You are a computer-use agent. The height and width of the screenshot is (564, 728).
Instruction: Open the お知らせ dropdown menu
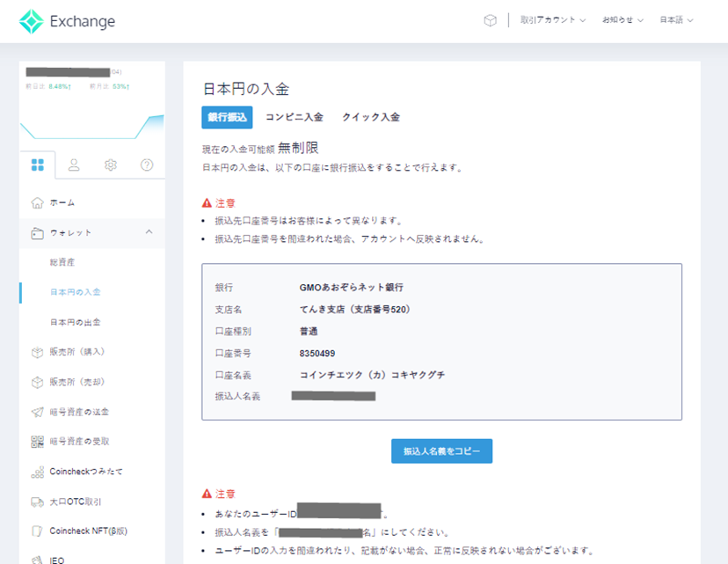pos(622,20)
